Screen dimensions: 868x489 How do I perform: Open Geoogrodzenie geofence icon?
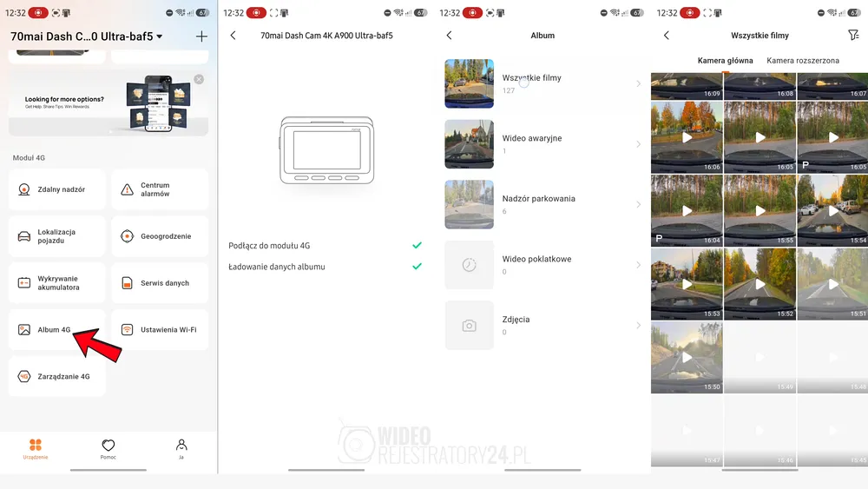127,236
